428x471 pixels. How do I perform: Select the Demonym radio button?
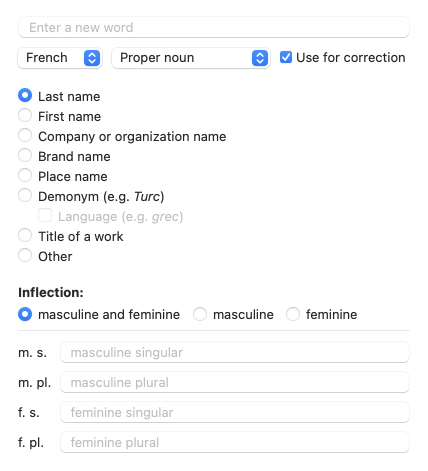click(x=25, y=195)
